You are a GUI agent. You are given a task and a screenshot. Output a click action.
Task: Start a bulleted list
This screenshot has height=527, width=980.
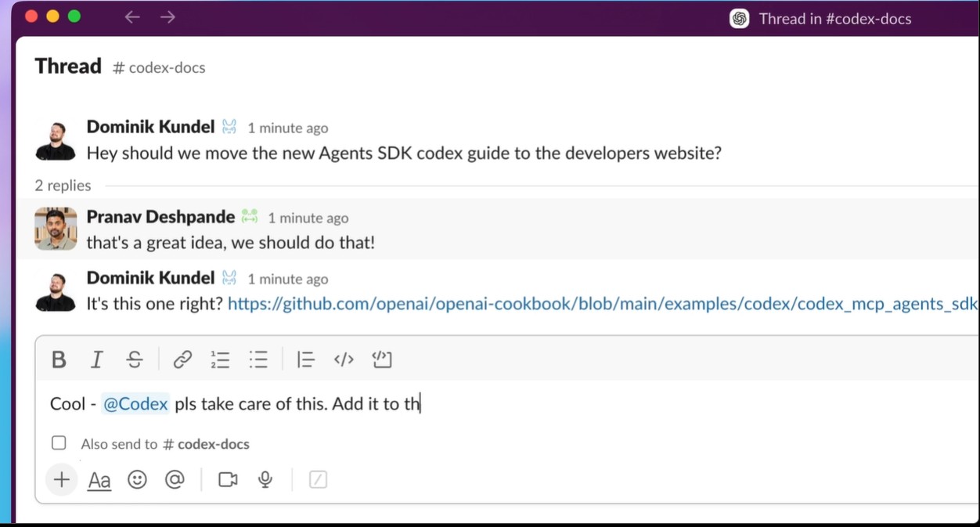258,359
